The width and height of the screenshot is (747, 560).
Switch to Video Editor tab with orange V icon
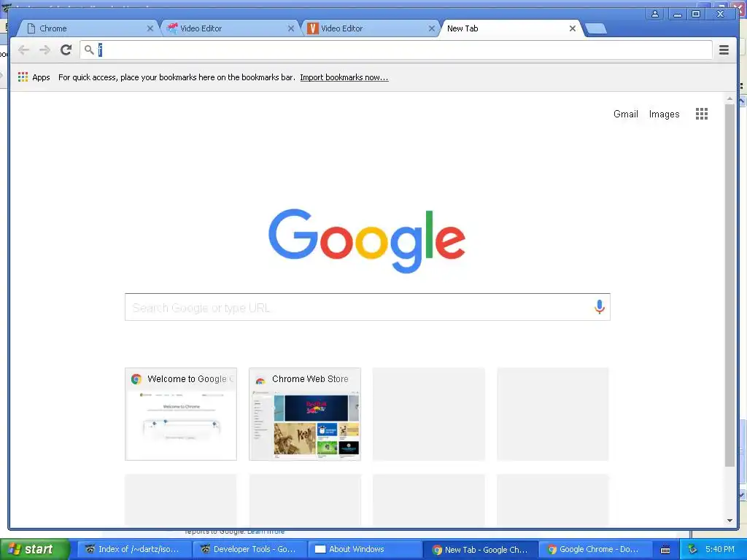coord(369,28)
